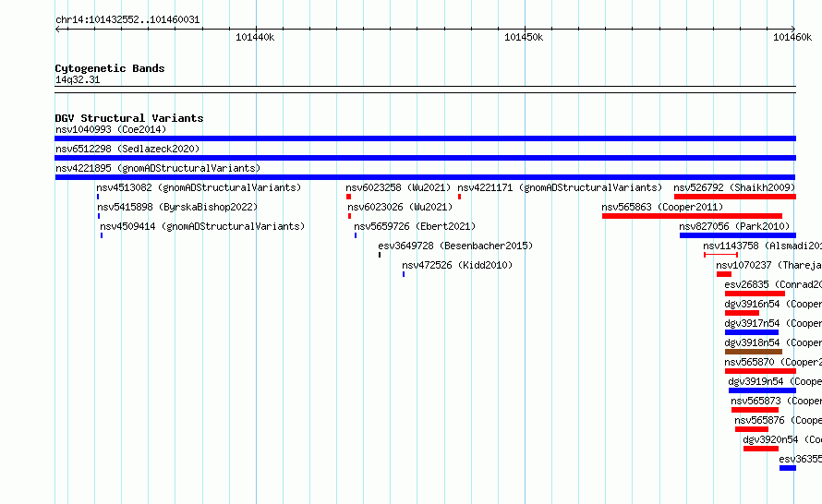Open the nsv1070237 variant label

pyautogui.click(x=769, y=265)
